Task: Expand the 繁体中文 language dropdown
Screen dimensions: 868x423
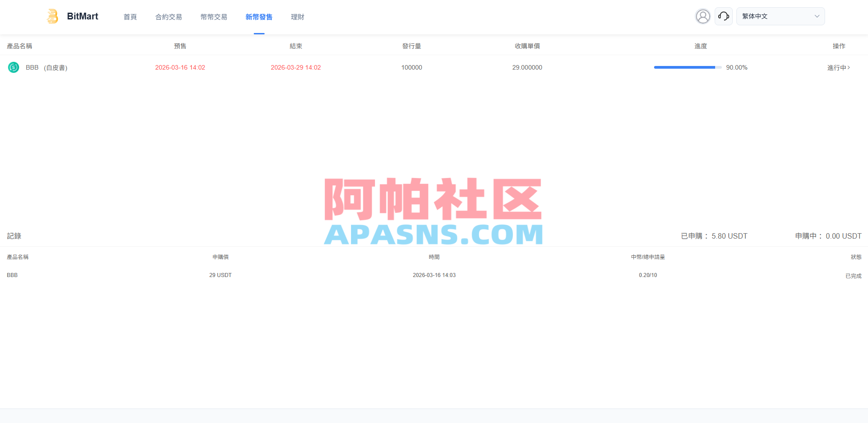Action: 780,16
